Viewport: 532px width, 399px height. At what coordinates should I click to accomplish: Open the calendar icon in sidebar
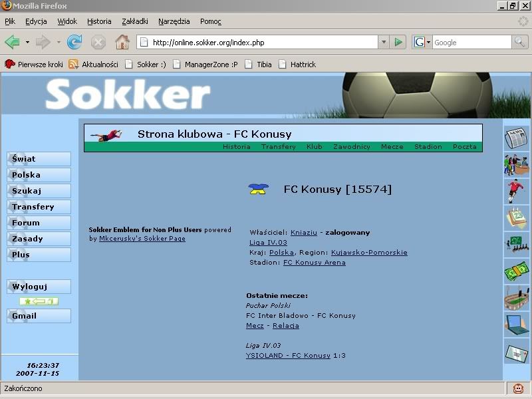(x=516, y=218)
